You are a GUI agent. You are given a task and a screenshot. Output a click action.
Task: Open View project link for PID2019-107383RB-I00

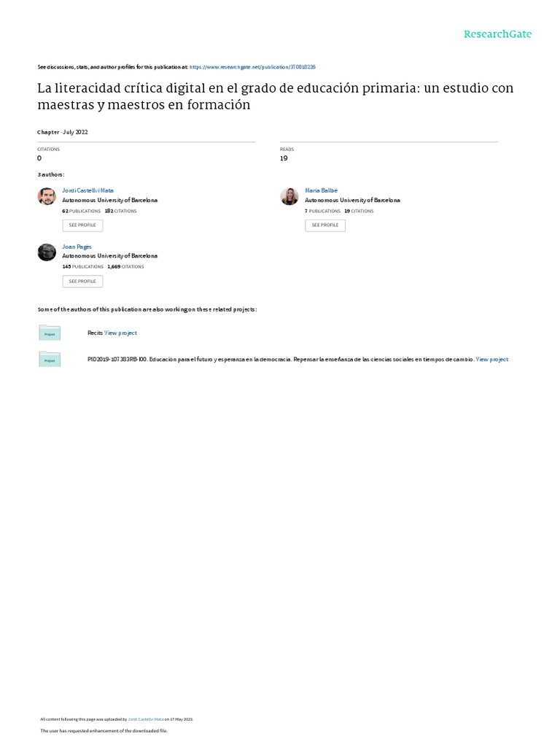[492, 360]
